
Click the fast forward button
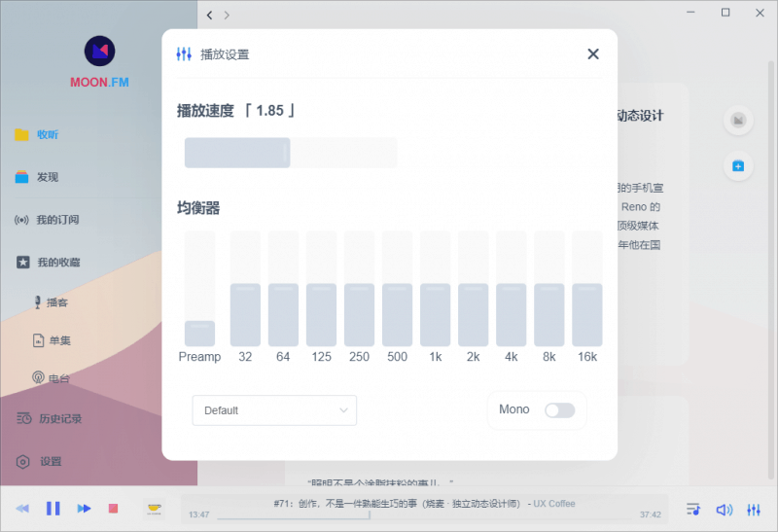coord(84,508)
